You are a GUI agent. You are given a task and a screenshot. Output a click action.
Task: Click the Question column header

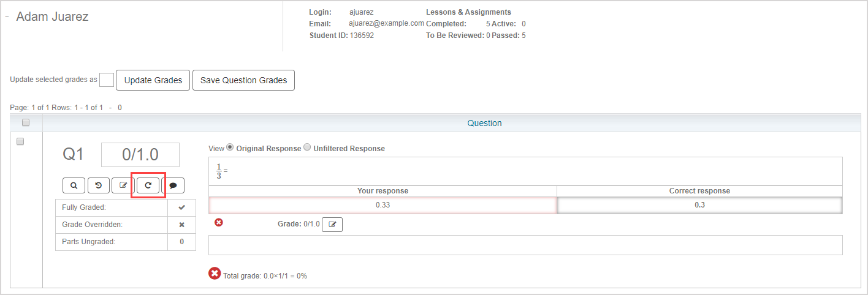coord(484,123)
